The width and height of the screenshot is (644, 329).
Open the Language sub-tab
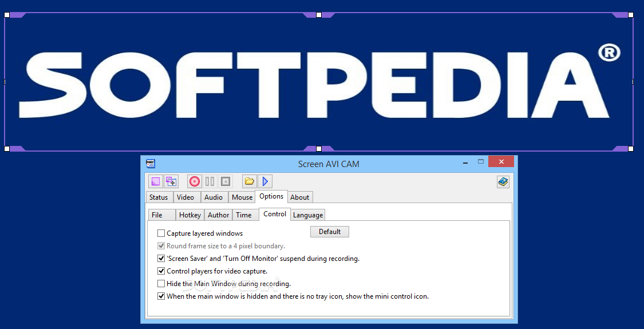pos(308,215)
